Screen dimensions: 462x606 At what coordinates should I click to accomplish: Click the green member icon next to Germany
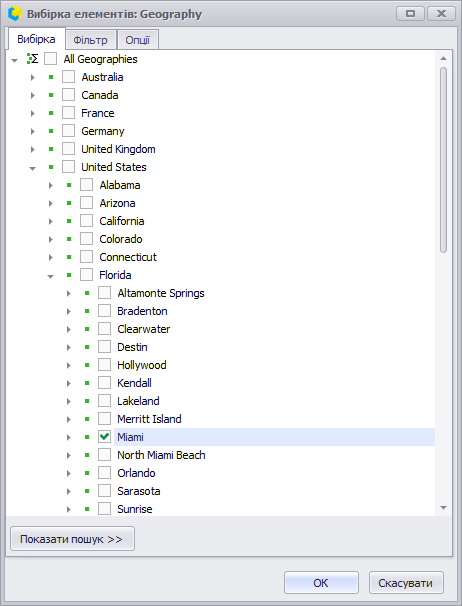51,131
